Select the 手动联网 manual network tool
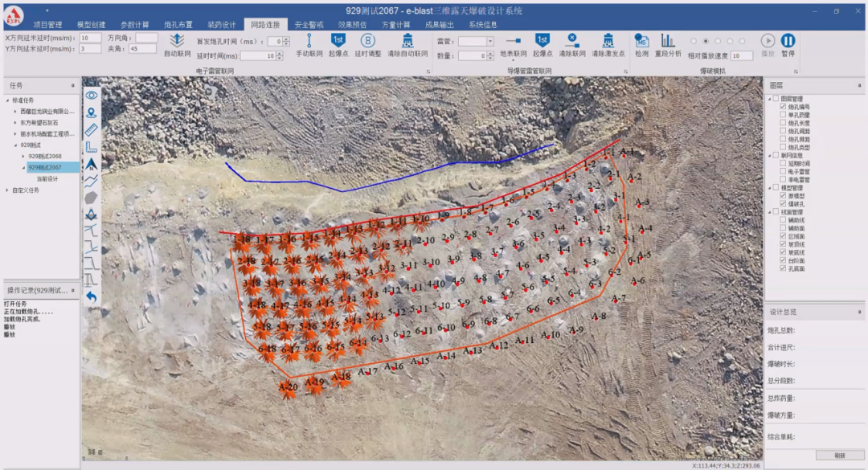 point(309,41)
